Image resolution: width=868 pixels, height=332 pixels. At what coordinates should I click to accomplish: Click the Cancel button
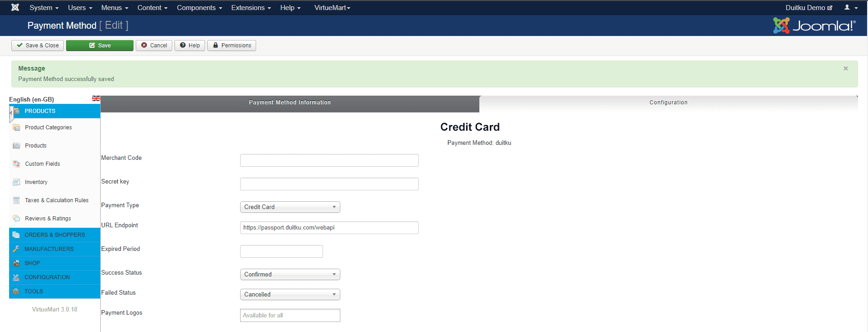point(154,46)
